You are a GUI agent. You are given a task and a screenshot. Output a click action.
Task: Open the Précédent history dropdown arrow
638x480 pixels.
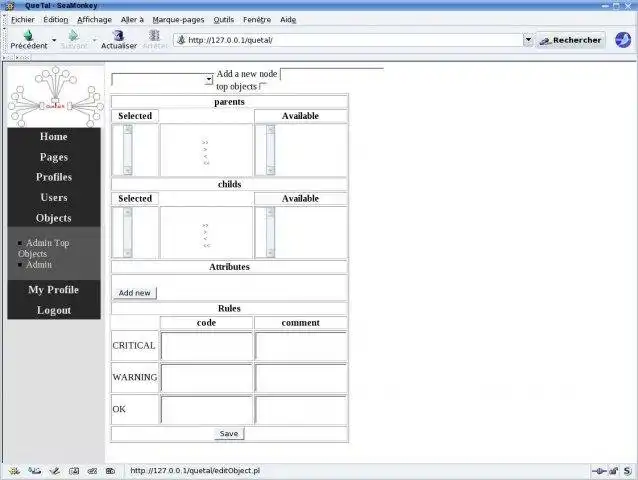tap(54, 40)
